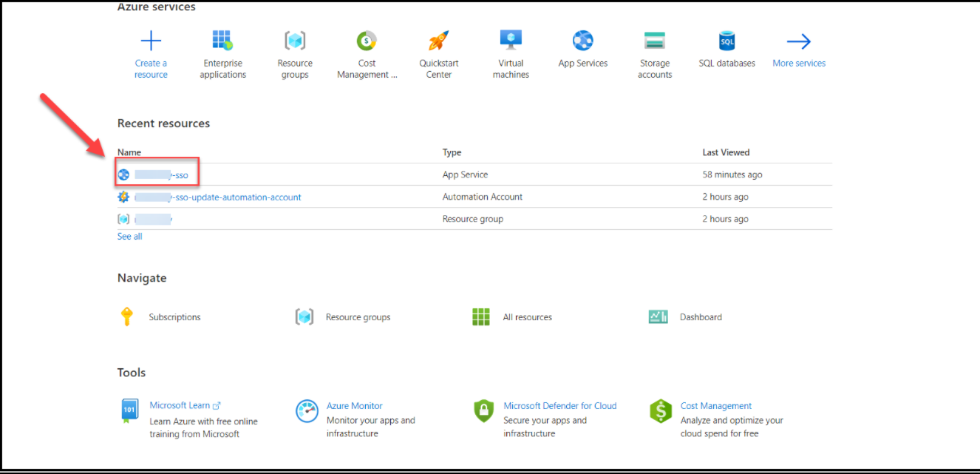Open the Virtual machines icon

point(511,41)
